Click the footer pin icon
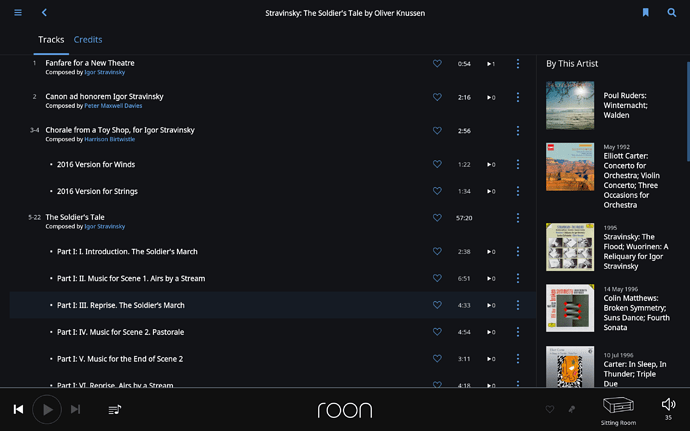The image size is (690, 431). point(572,409)
